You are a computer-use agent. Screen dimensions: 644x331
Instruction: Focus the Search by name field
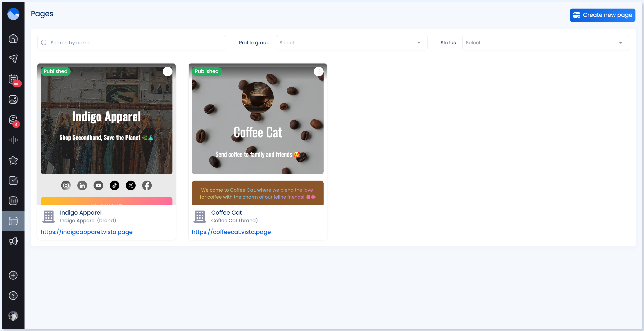[x=132, y=43]
